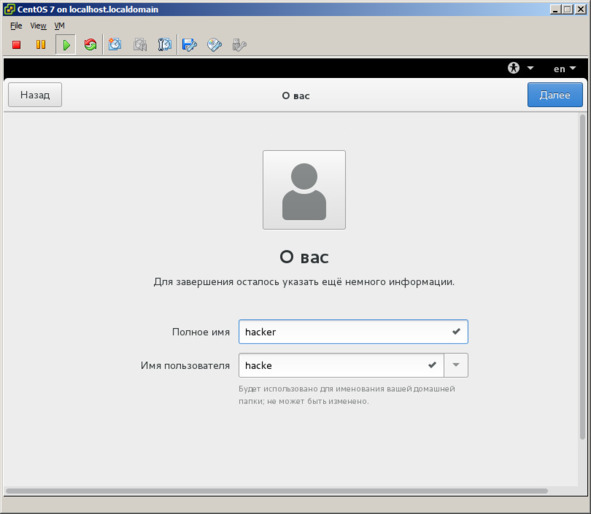Click the USB device connect icon

coord(239,45)
